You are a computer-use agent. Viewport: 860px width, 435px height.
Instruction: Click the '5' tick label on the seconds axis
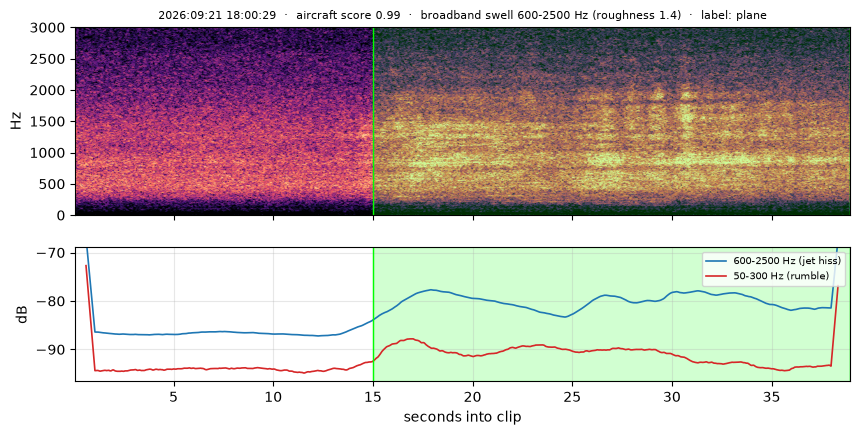(x=174, y=396)
